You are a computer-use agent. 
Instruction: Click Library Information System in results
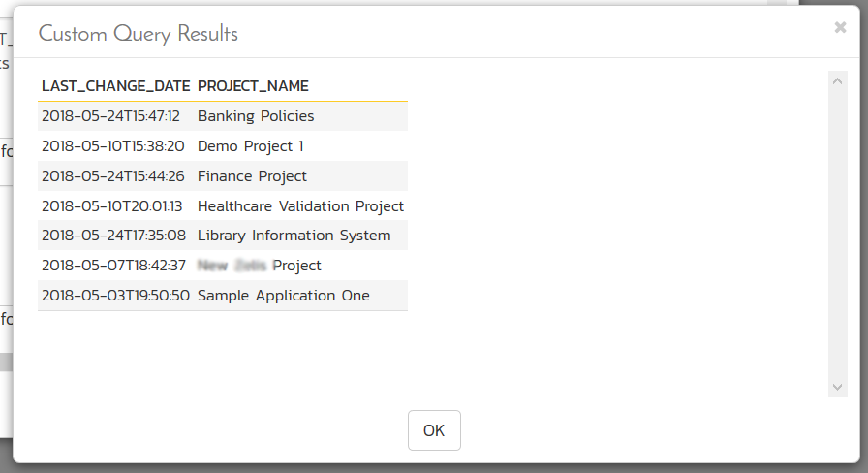[x=294, y=236]
